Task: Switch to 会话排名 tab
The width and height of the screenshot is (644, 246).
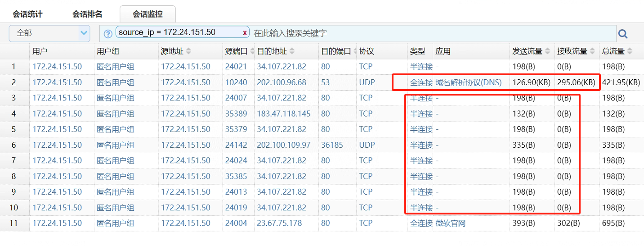Action: tap(87, 14)
